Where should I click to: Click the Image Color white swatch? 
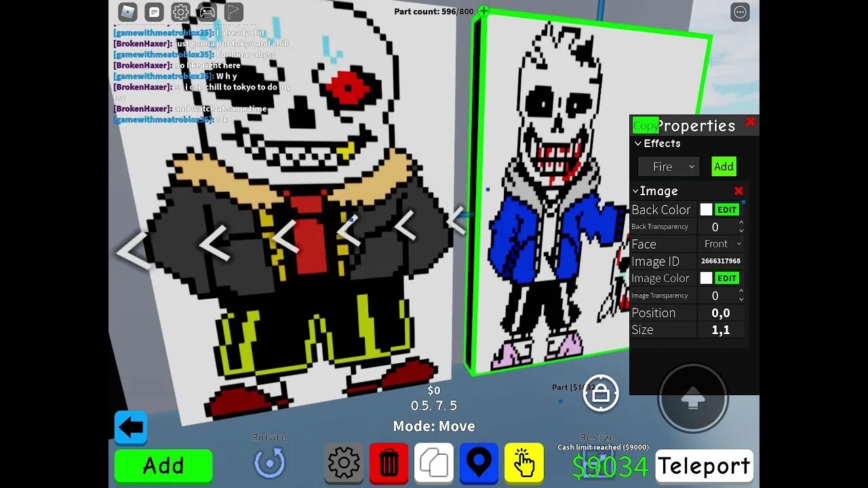(x=706, y=279)
